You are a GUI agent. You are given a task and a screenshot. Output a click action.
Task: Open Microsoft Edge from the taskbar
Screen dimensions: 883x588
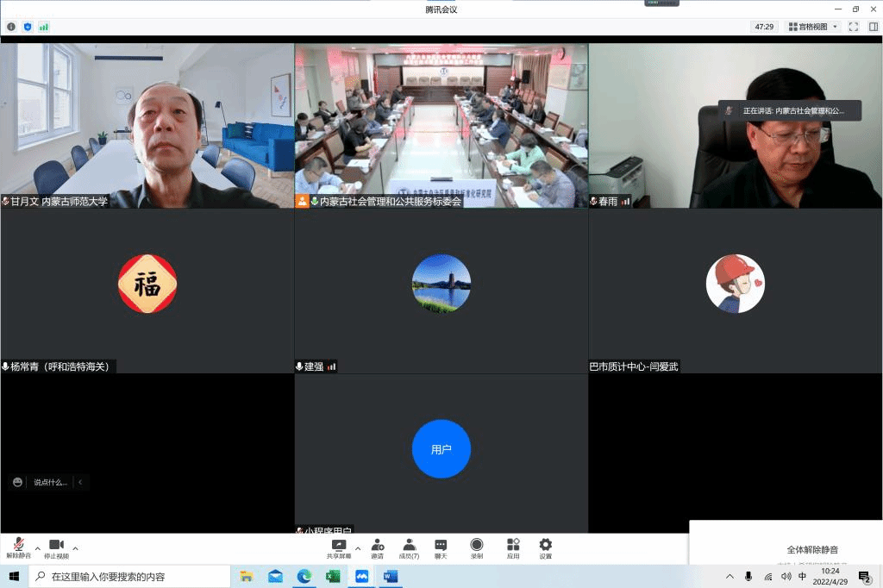pos(304,577)
